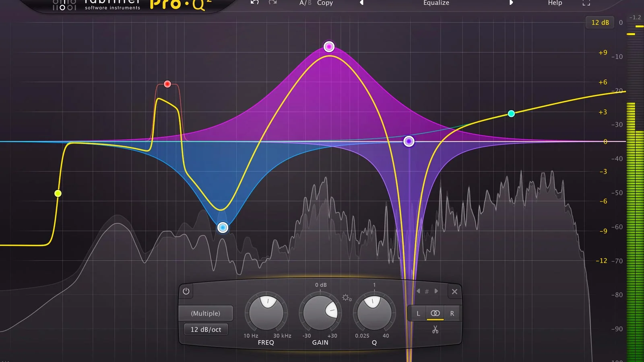
Task: Click the redo arrow icon
Action: tap(273, 3)
